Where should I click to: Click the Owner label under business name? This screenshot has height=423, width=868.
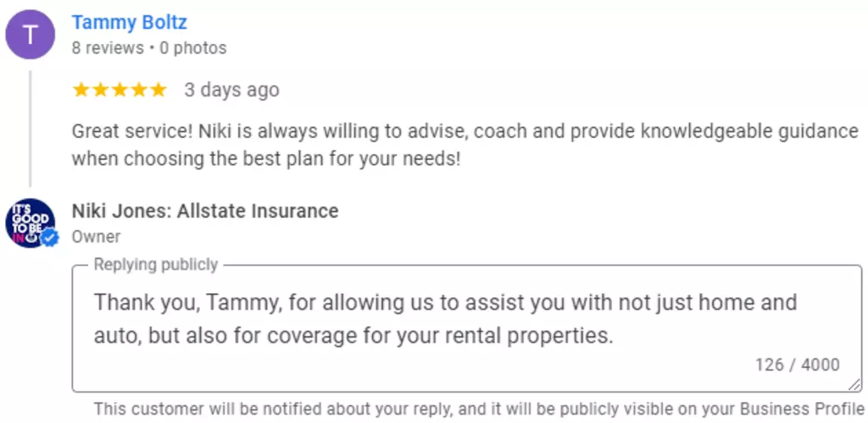pyautogui.click(x=97, y=237)
